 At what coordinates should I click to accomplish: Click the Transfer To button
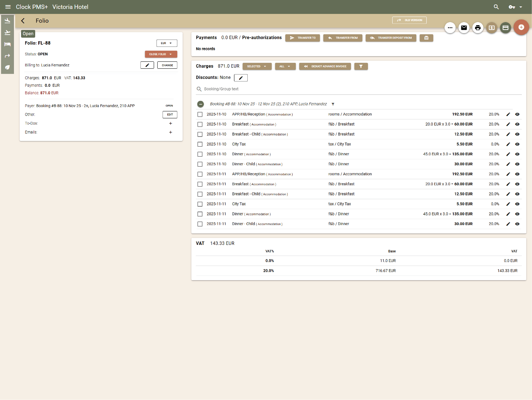pyautogui.click(x=302, y=38)
